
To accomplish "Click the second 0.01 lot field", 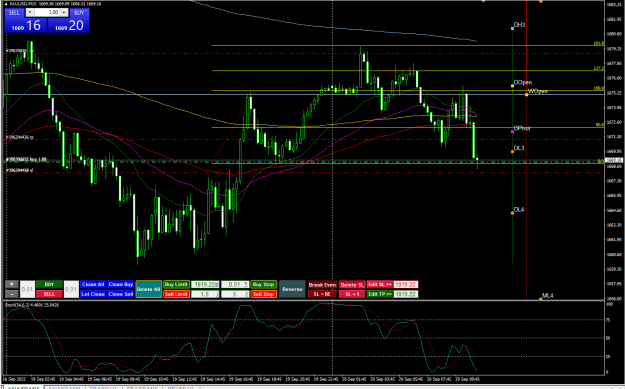I will pos(71,289).
